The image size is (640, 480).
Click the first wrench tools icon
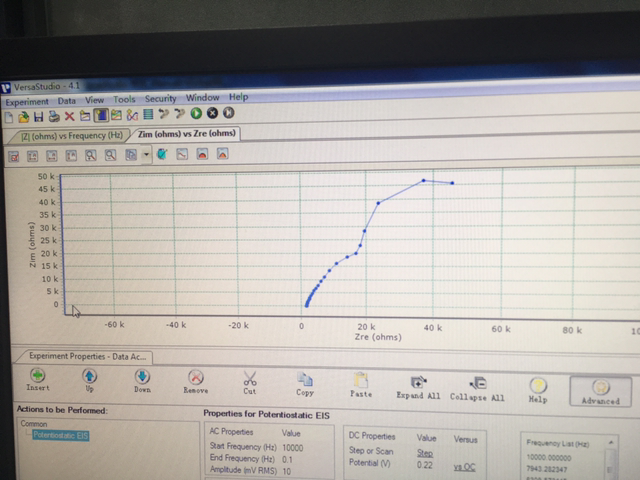click(x=164, y=114)
